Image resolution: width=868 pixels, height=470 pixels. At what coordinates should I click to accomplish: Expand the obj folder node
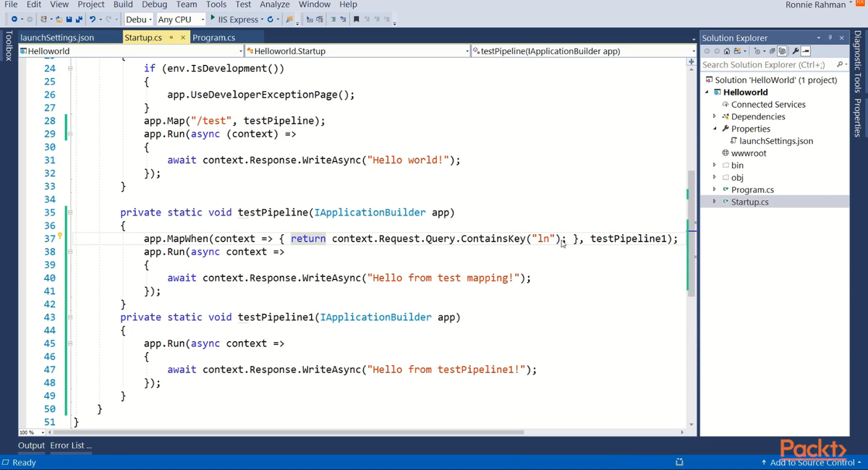[x=715, y=178]
